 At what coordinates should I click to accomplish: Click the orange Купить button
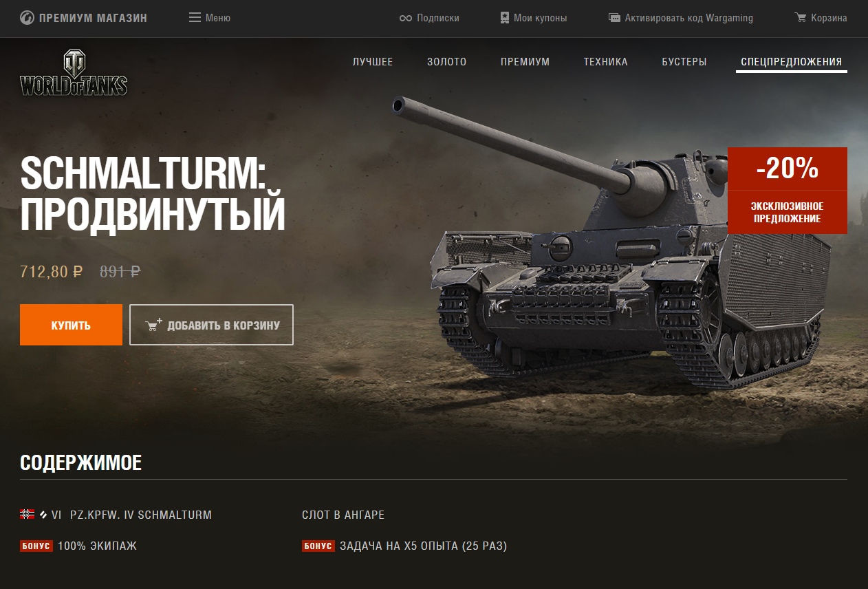click(71, 325)
